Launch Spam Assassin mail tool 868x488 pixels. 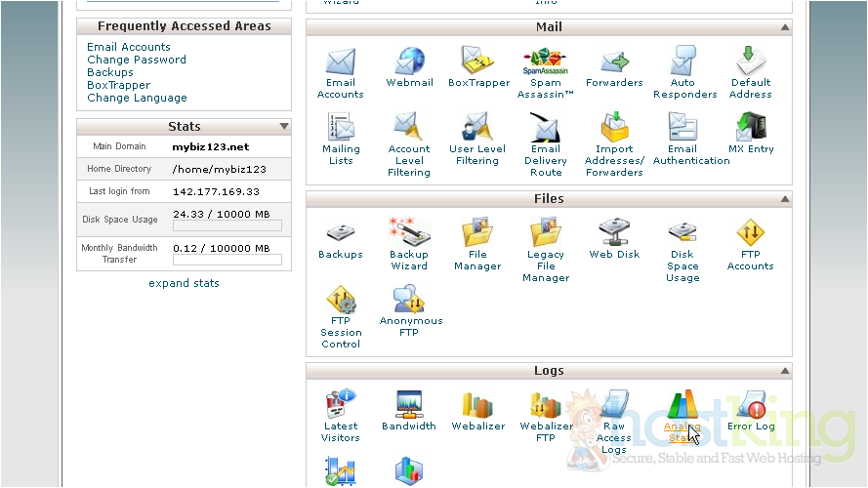coord(545,62)
